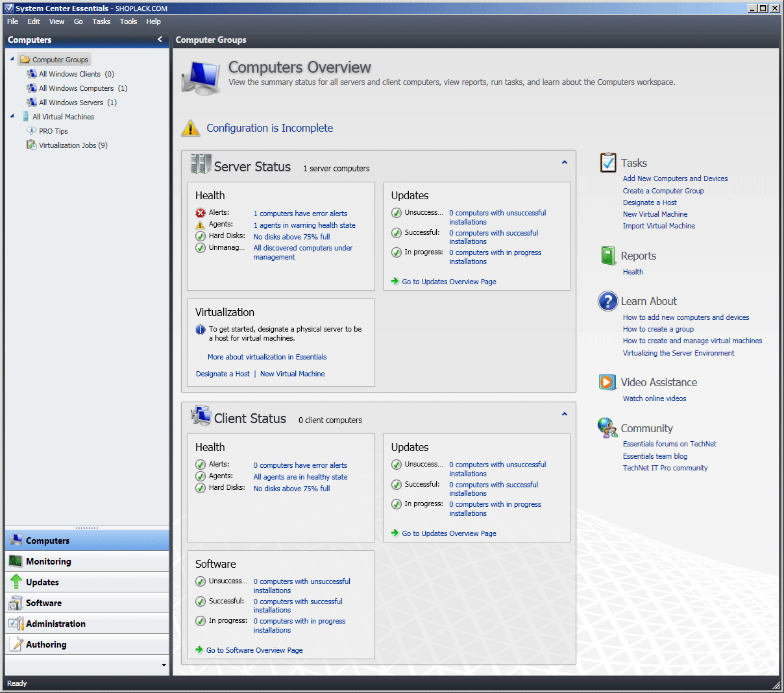Open the Edit menu
The image size is (784, 693).
(34, 21)
